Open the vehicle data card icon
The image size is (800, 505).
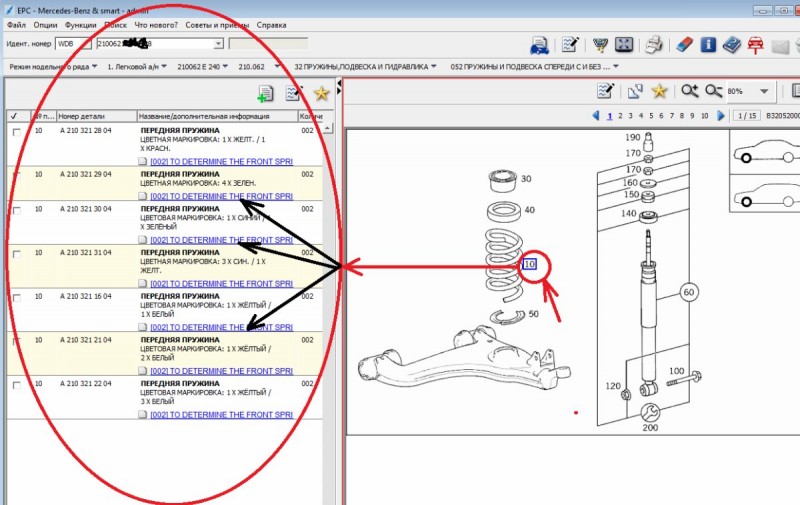(540, 45)
